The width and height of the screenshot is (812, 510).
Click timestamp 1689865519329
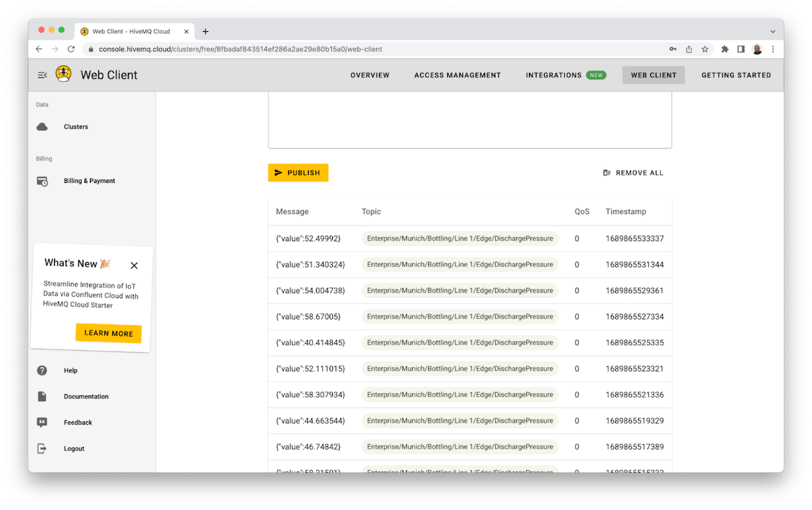tap(635, 421)
